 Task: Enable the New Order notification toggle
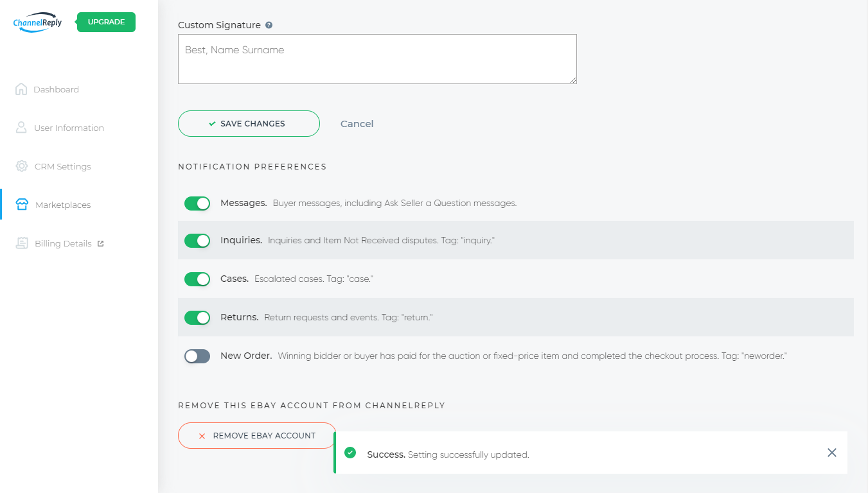pos(197,356)
